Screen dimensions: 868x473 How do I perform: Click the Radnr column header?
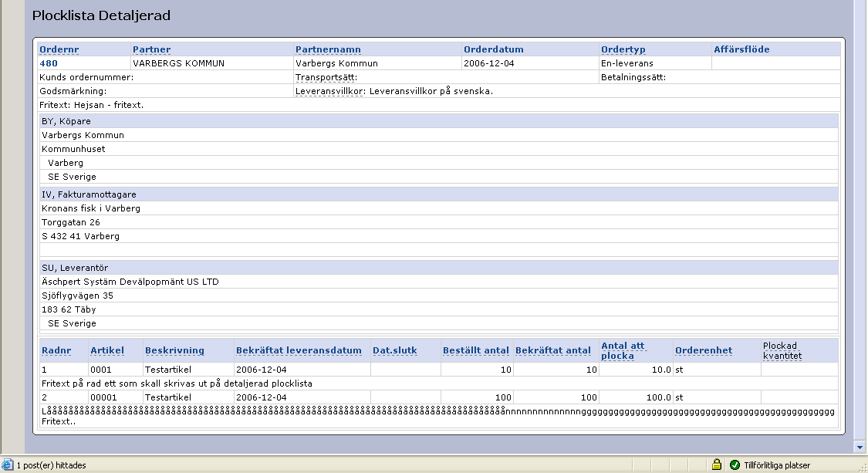(56, 350)
